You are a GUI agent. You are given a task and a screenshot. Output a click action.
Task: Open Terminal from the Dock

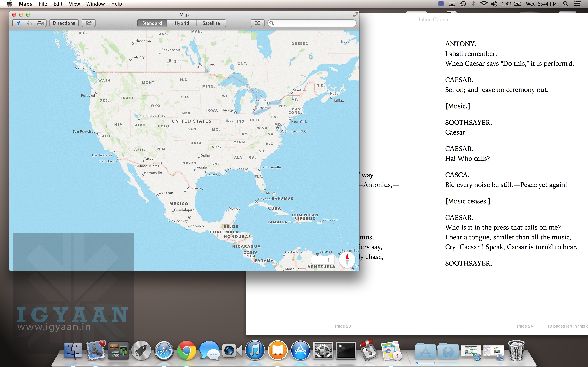pos(346,350)
